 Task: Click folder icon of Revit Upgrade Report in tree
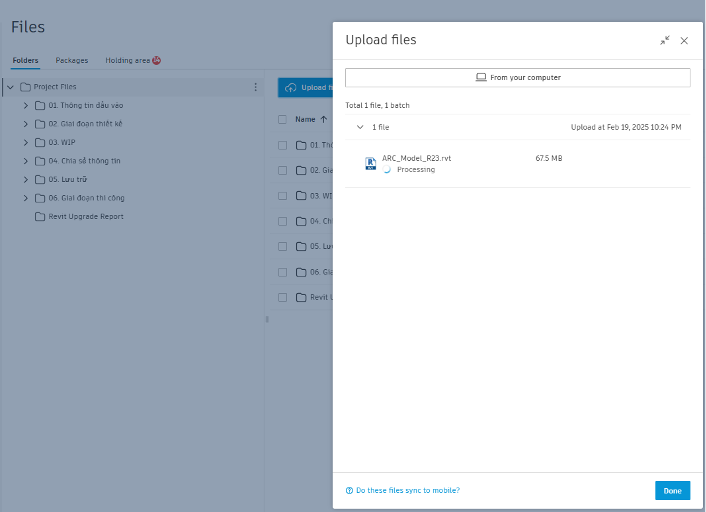point(40,217)
